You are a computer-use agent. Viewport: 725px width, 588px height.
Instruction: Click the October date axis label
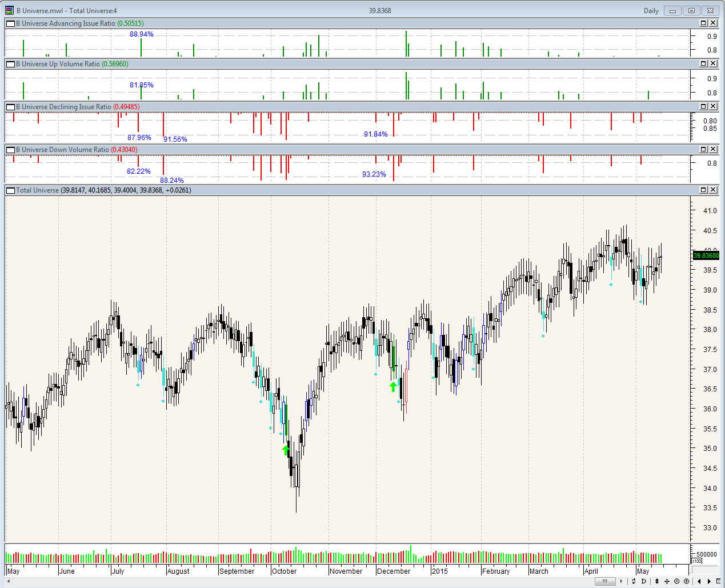[285, 571]
